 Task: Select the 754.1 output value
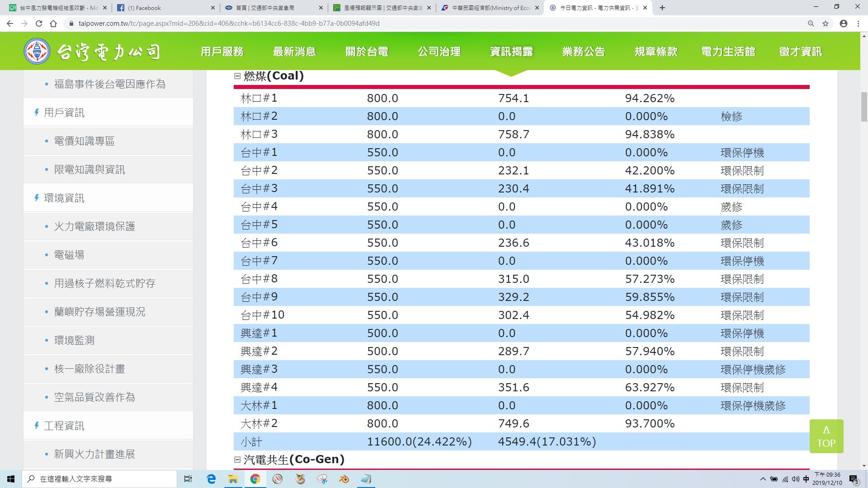click(x=514, y=98)
